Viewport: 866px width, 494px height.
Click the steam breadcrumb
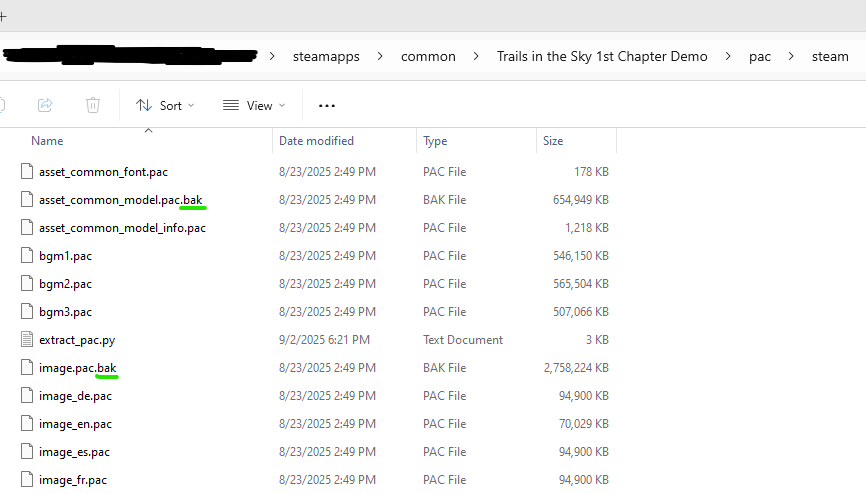[x=830, y=56]
